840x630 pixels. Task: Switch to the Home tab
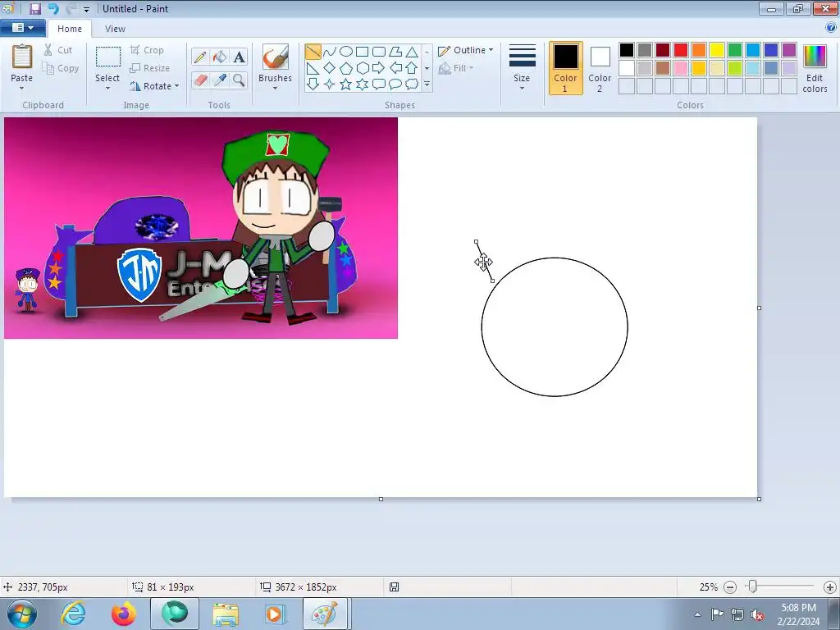(x=70, y=29)
